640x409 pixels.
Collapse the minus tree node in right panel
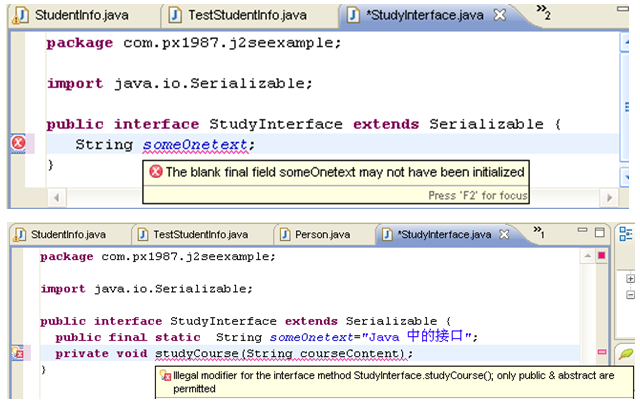(x=630, y=295)
